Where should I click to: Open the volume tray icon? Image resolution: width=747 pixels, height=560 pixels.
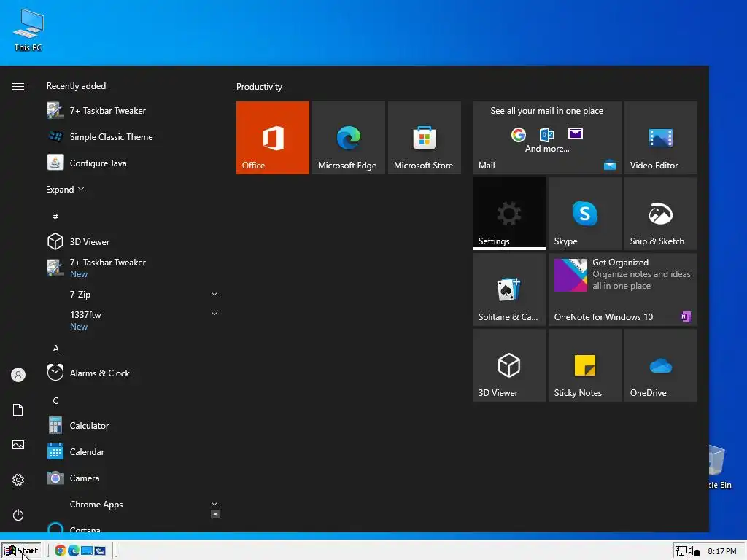click(694, 551)
